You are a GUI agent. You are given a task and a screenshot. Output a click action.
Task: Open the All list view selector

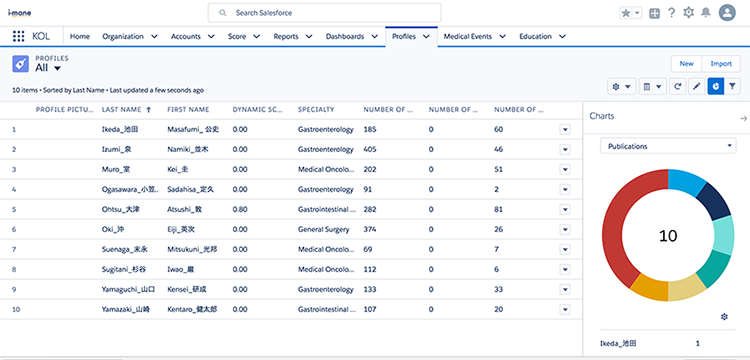(x=48, y=68)
